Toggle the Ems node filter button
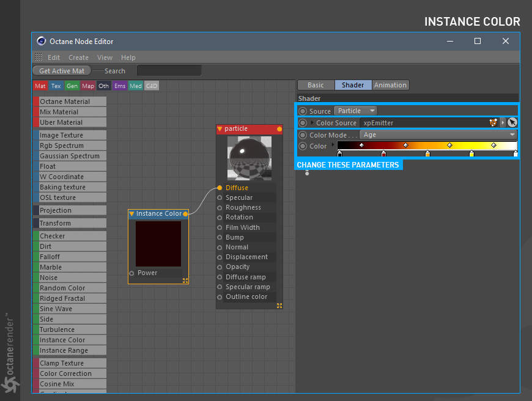This screenshot has height=401, width=532. (120, 86)
